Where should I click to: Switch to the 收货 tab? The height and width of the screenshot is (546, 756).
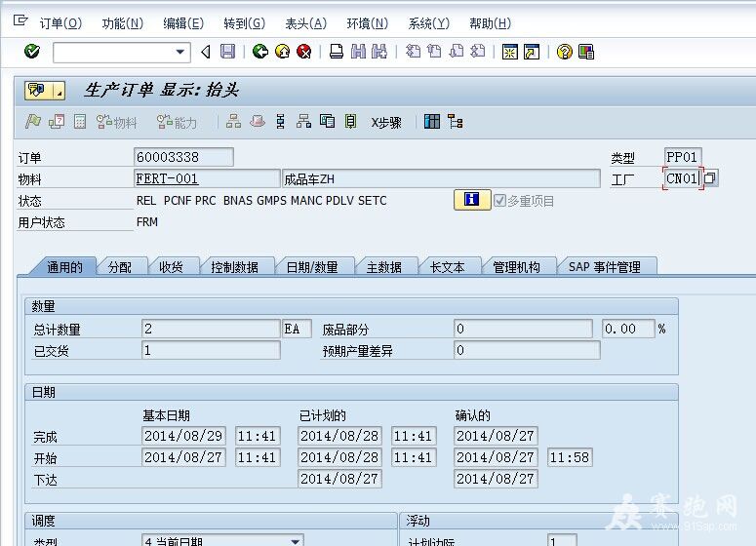pos(171,267)
